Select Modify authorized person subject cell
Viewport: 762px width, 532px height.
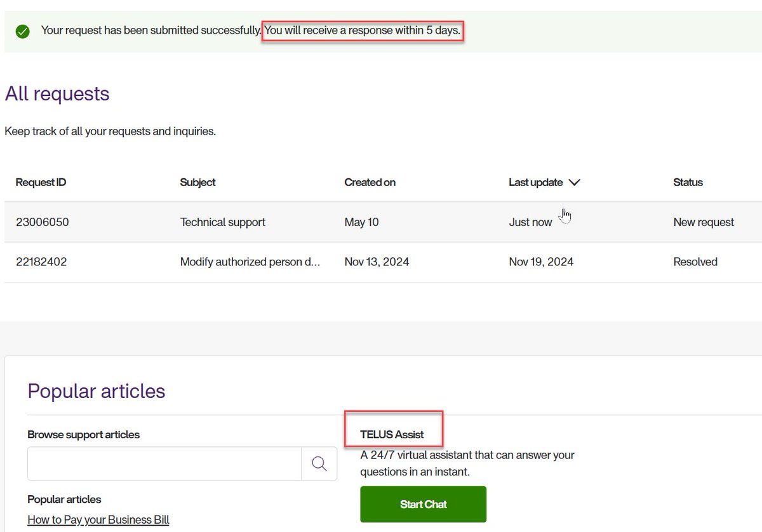coord(250,262)
